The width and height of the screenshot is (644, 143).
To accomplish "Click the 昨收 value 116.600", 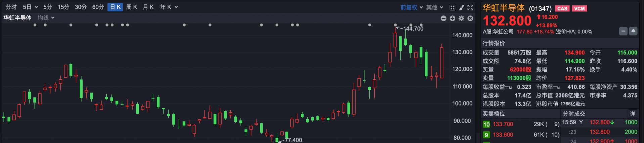I will click(x=627, y=61).
